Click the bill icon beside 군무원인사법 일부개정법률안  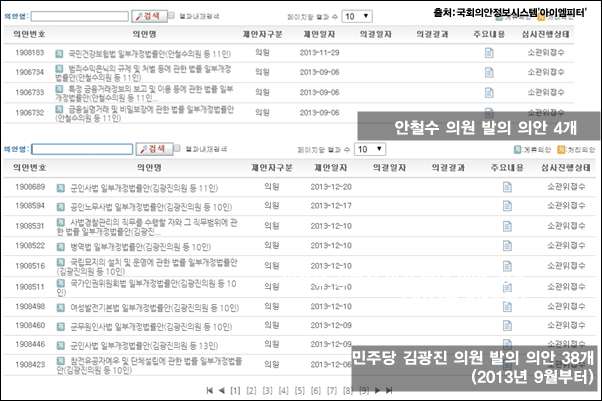61,326
